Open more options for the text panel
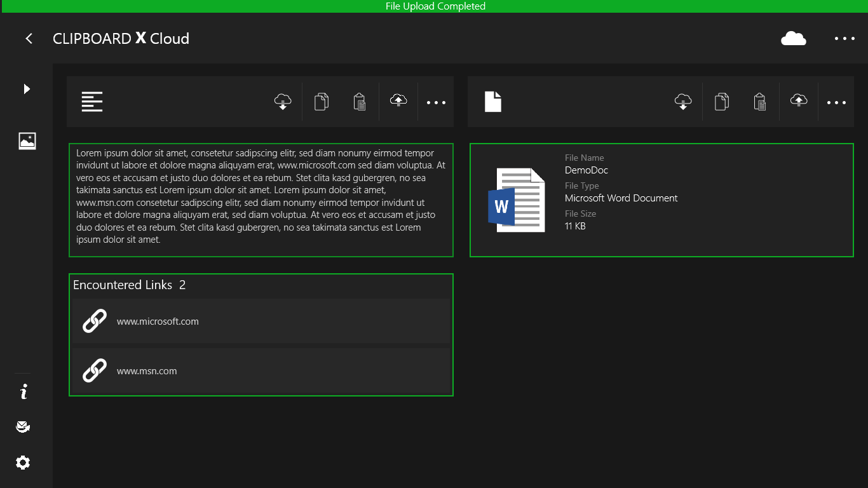The width and height of the screenshot is (868, 488). (436, 102)
